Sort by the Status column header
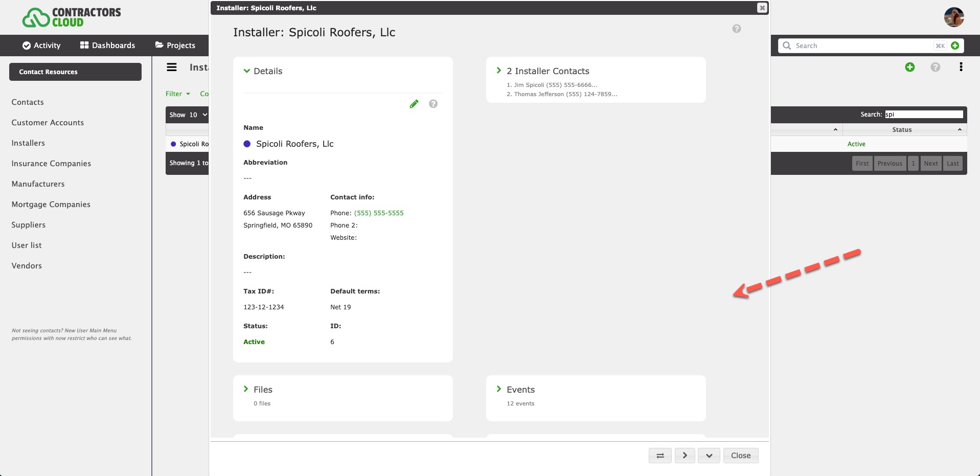The image size is (980, 476). pos(904,130)
